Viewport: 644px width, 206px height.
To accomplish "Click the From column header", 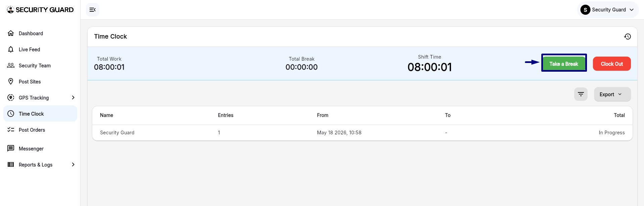I will (323, 115).
